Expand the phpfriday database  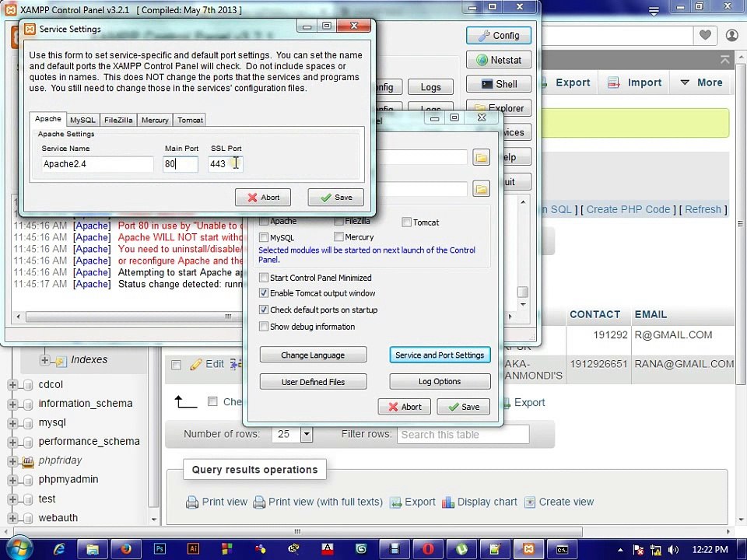point(12,461)
